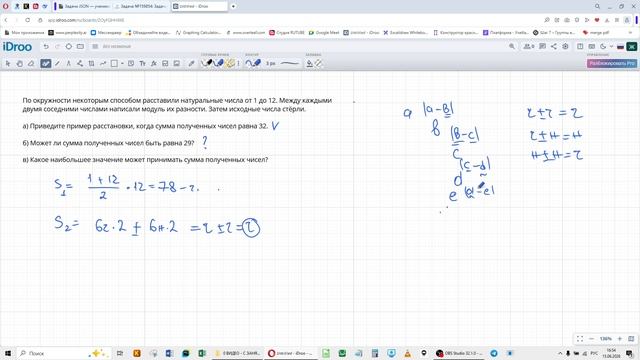Choose the blue pen preset
The height and width of the screenshot is (360, 640).
click(x=219, y=63)
